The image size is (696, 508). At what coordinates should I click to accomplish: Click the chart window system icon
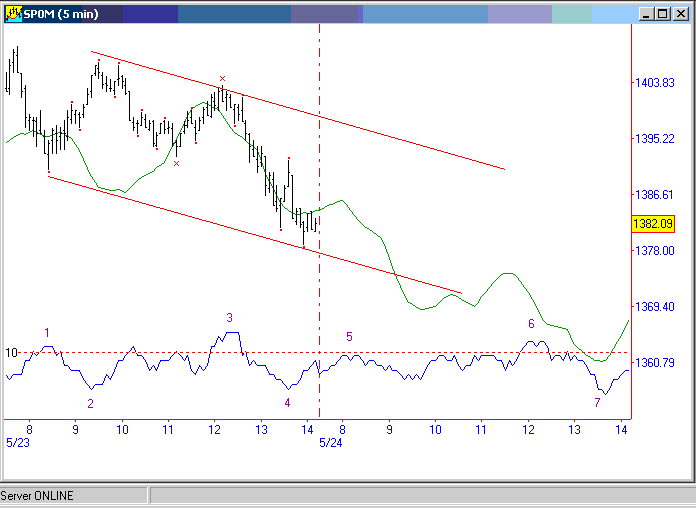pos(14,13)
